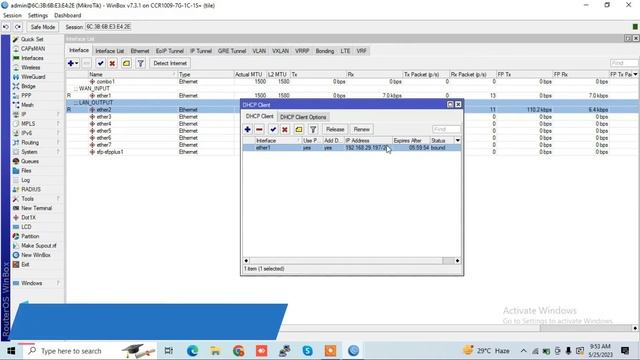
Task: Open Log sidebar entry
Action: [25, 180]
